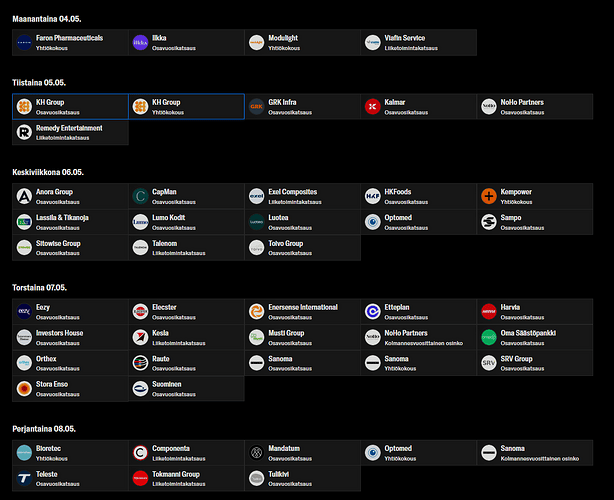The image size is (614, 500).
Task: Click the Rauto striped globe logo
Action: 140,363
